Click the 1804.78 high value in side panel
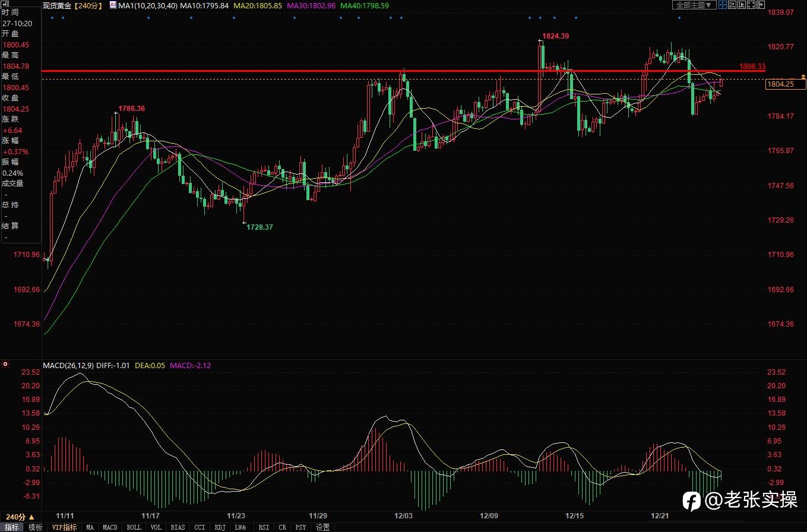 click(16, 66)
